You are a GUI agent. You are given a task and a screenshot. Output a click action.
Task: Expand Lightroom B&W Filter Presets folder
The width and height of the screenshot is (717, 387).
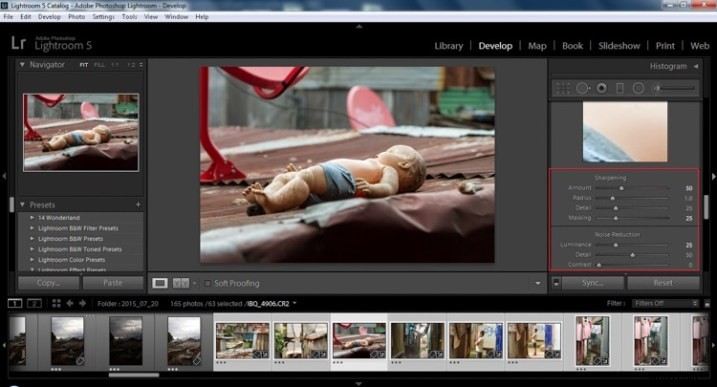(32, 228)
